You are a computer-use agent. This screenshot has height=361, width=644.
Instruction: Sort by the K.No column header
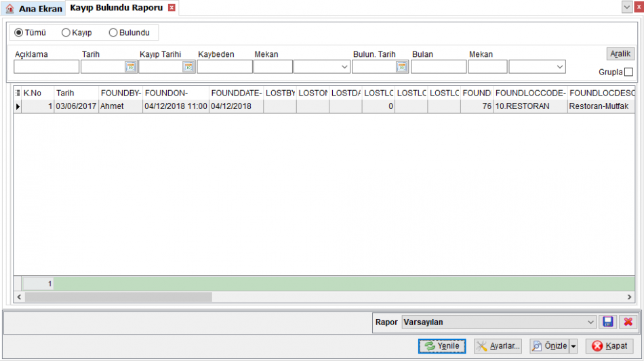[37, 93]
